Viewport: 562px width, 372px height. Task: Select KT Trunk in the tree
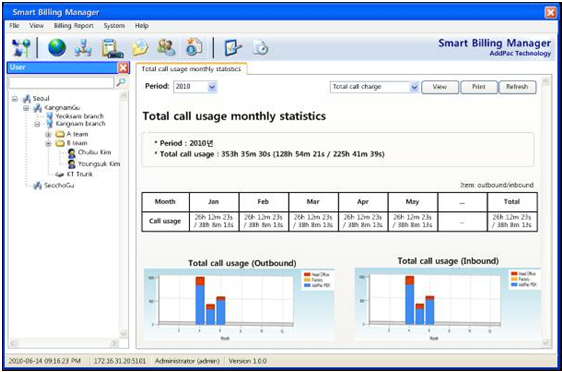[x=80, y=174]
